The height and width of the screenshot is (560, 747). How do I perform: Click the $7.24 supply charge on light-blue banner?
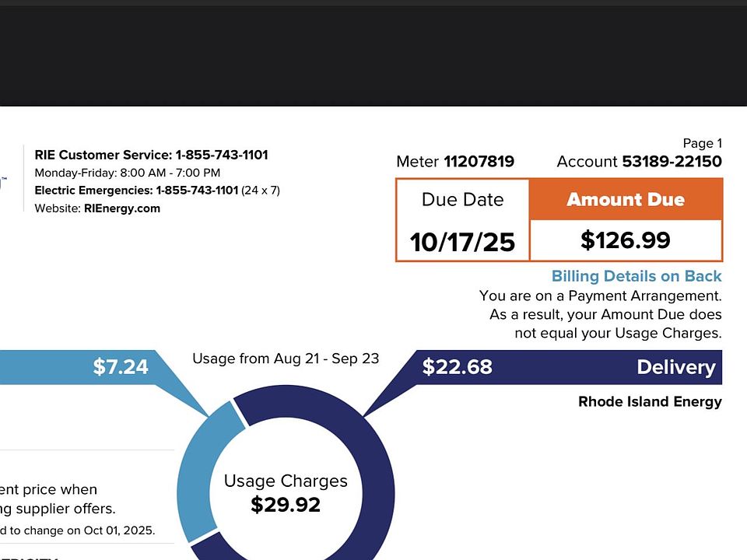[121, 367]
